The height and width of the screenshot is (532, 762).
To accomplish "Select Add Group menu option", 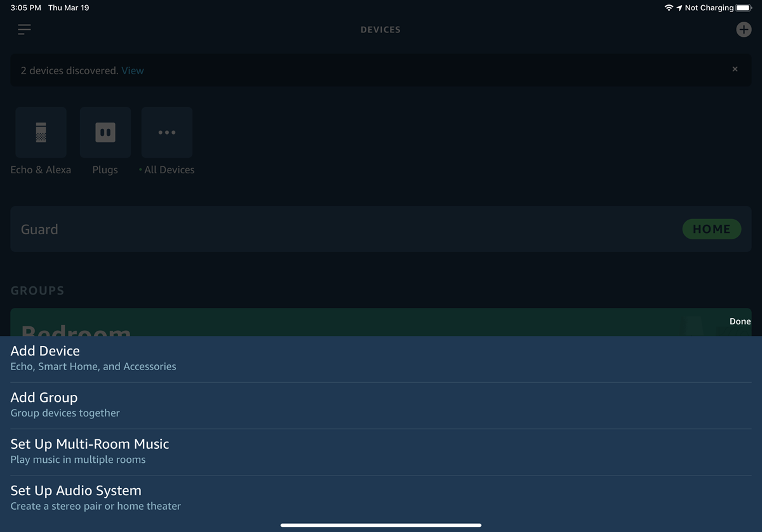I will (381, 406).
